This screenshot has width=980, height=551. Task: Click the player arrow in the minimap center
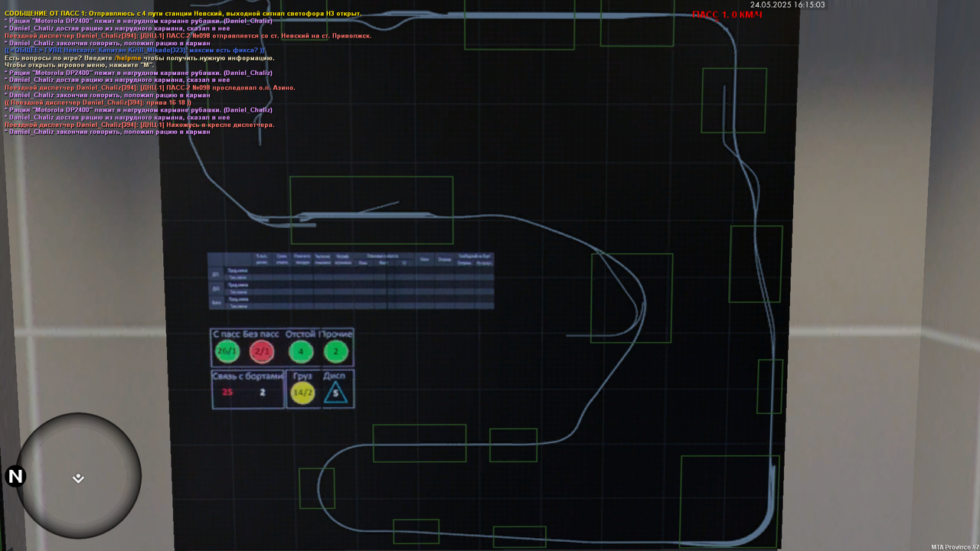pyautogui.click(x=78, y=478)
